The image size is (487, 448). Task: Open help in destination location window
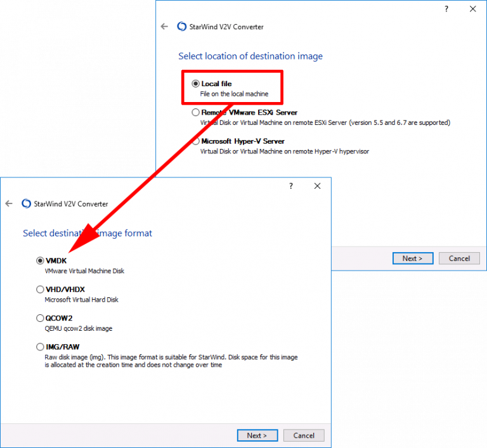446,9
